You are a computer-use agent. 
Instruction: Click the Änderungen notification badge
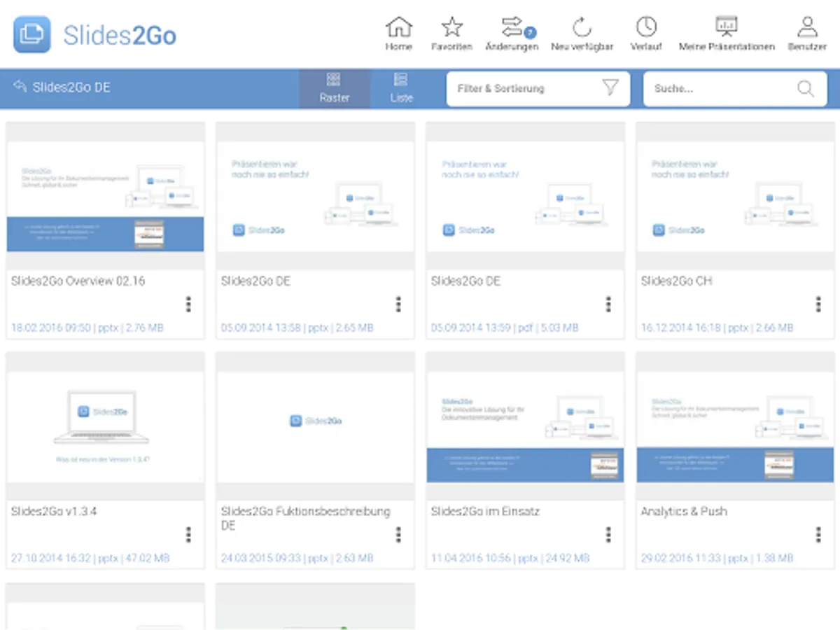click(x=530, y=32)
